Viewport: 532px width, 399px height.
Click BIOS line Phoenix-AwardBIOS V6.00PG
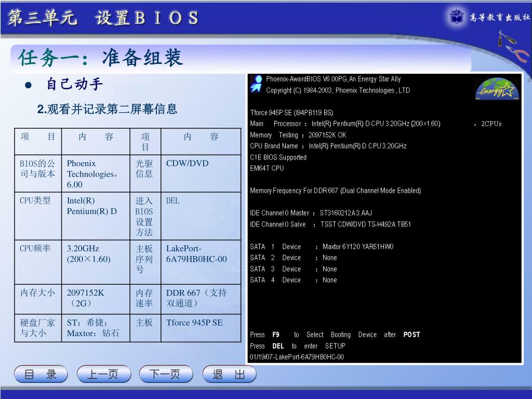click(x=333, y=79)
